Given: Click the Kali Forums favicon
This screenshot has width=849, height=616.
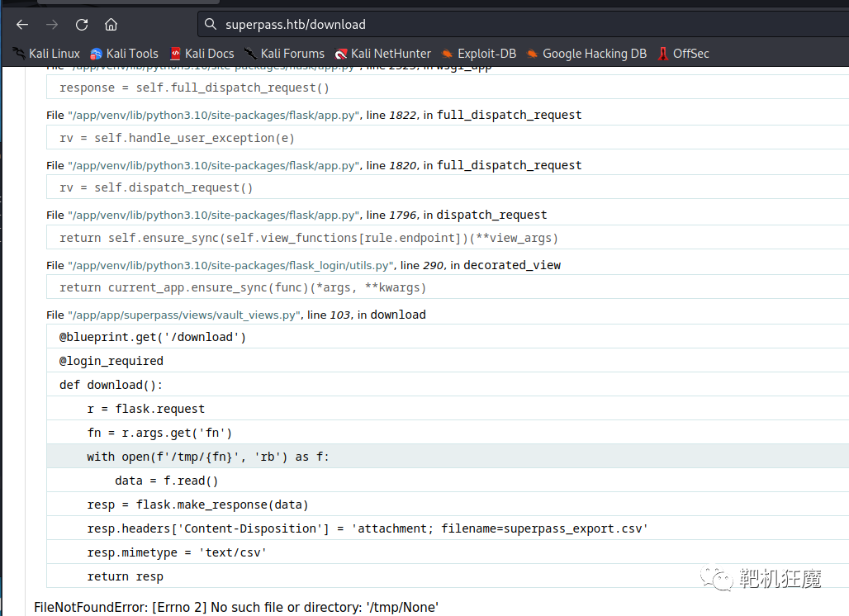Looking at the screenshot, I should [x=250, y=54].
